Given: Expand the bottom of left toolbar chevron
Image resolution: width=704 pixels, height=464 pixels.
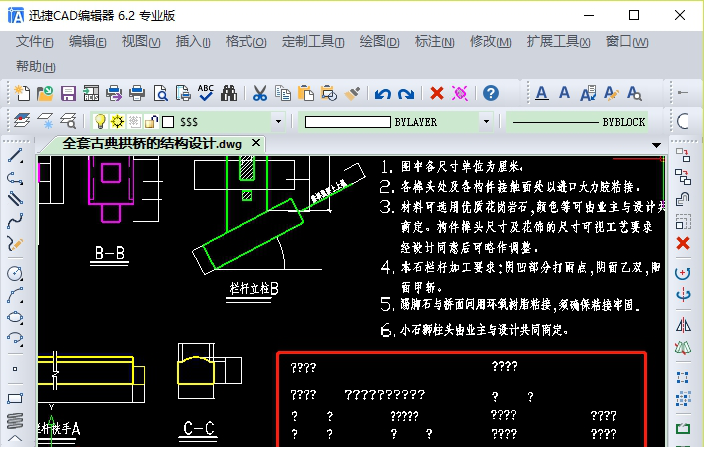Looking at the screenshot, I should pos(15,438).
